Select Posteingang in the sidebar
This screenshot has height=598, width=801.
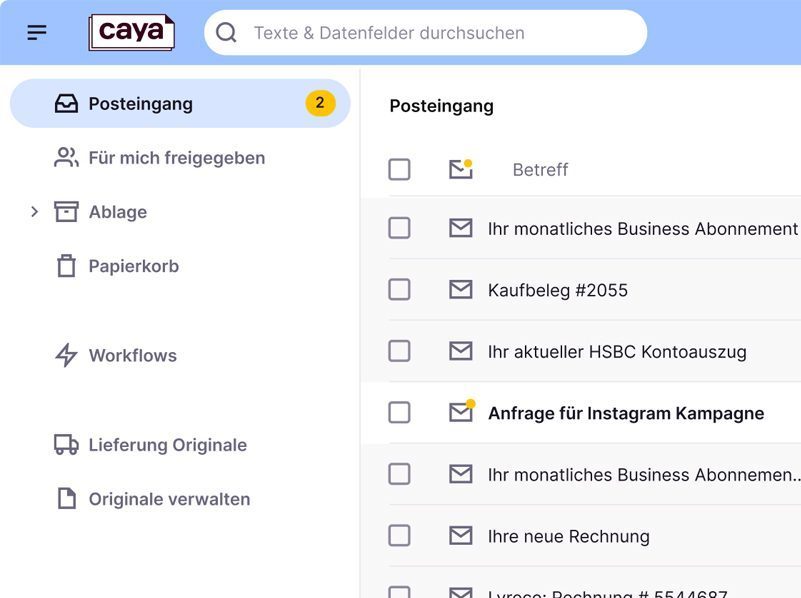180,104
